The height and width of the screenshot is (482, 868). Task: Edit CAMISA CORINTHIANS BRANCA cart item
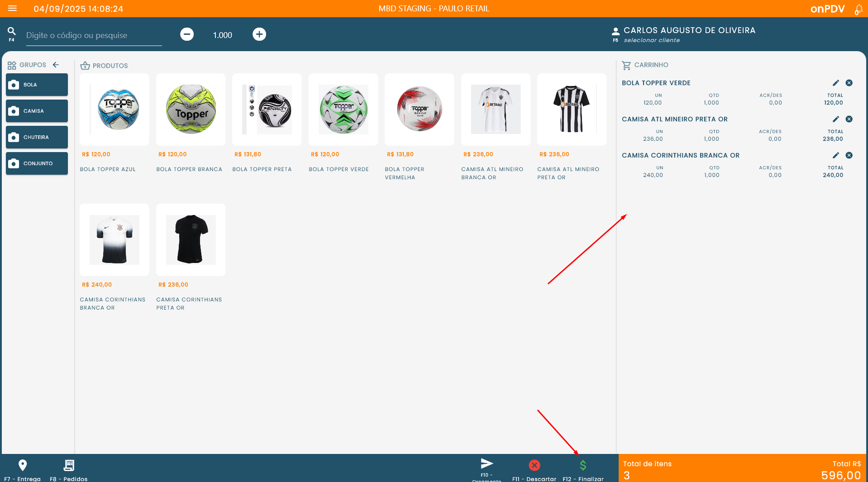(x=835, y=155)
